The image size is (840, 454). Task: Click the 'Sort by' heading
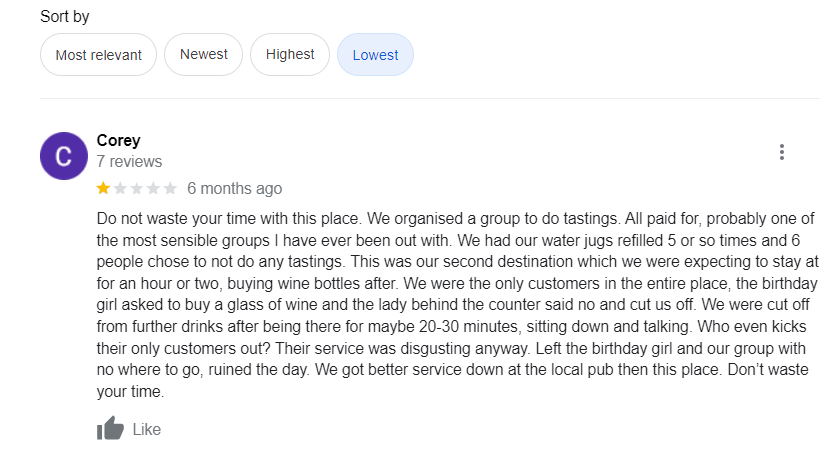(64, 17)
